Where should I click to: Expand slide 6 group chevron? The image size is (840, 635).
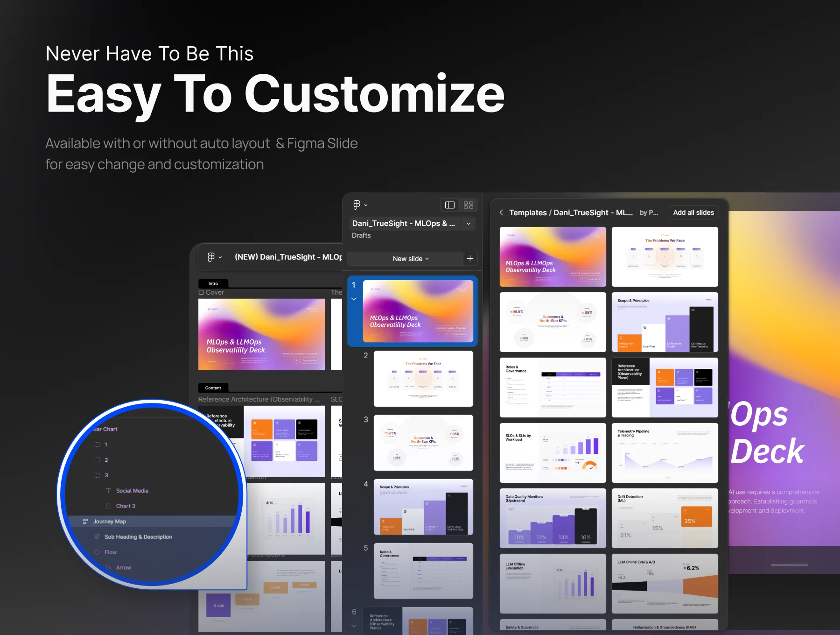[354, 626]
